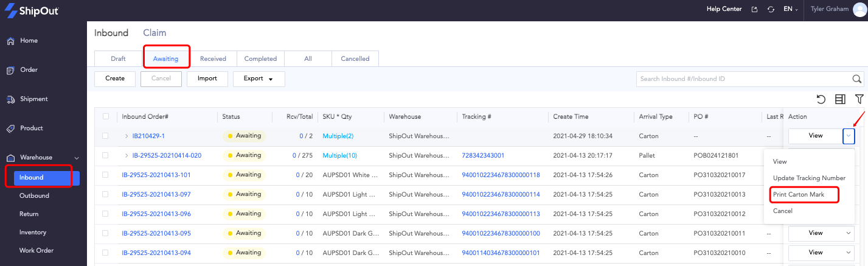Viewport: 868px width, 266px height.
Task: Click the search magnifier icon
Action: [x=857, y=79]
